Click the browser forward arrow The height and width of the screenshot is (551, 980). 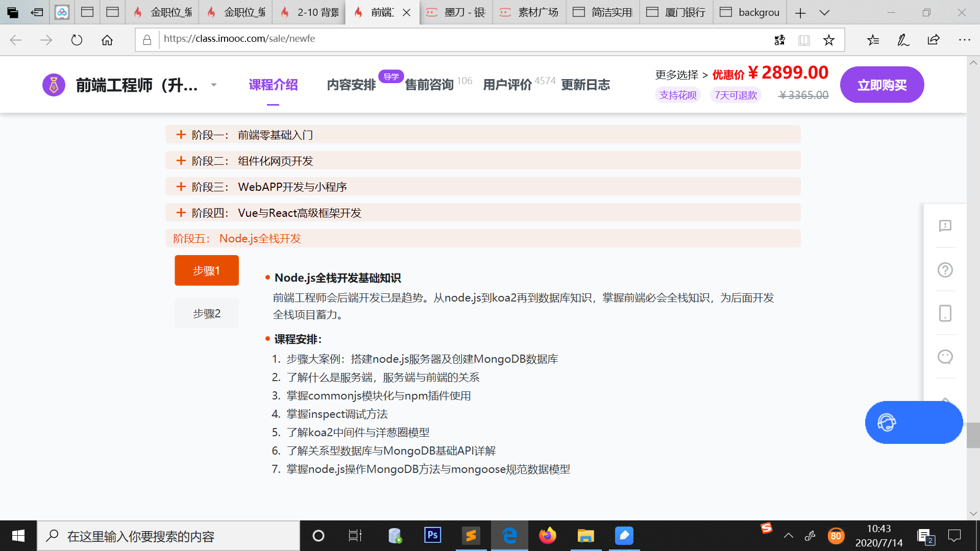click(x=46, y=40)
